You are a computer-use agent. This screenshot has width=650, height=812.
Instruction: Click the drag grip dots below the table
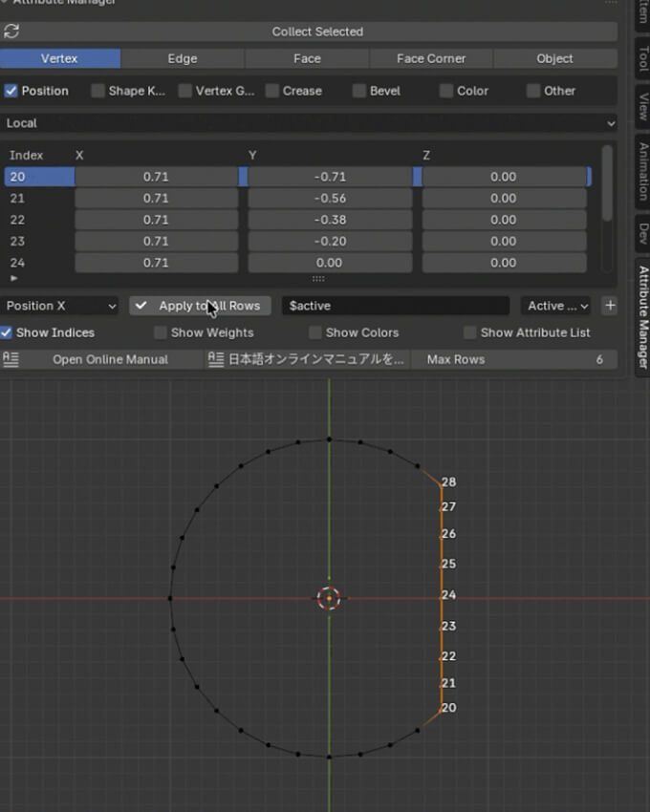click(x=318, y=279)
